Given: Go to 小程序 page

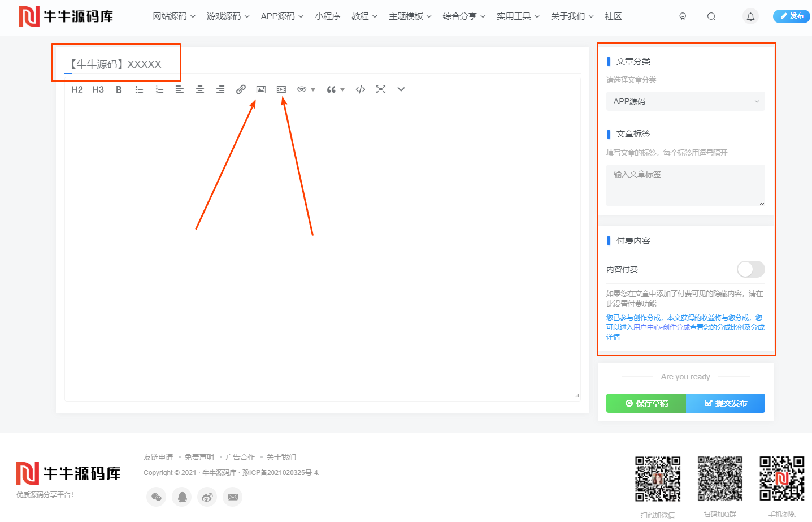Looking at the screenshot, I should pos(328,16).
